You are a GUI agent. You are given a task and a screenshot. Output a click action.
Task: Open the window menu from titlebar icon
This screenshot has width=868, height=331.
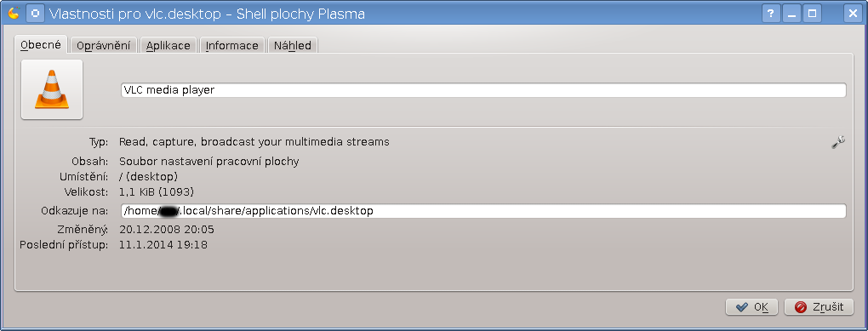(14, 14)
